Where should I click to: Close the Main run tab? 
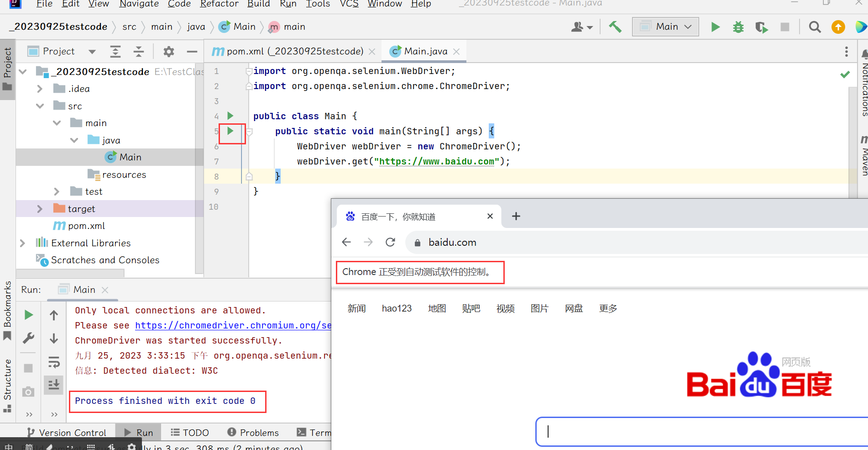(x=105, y=290)
